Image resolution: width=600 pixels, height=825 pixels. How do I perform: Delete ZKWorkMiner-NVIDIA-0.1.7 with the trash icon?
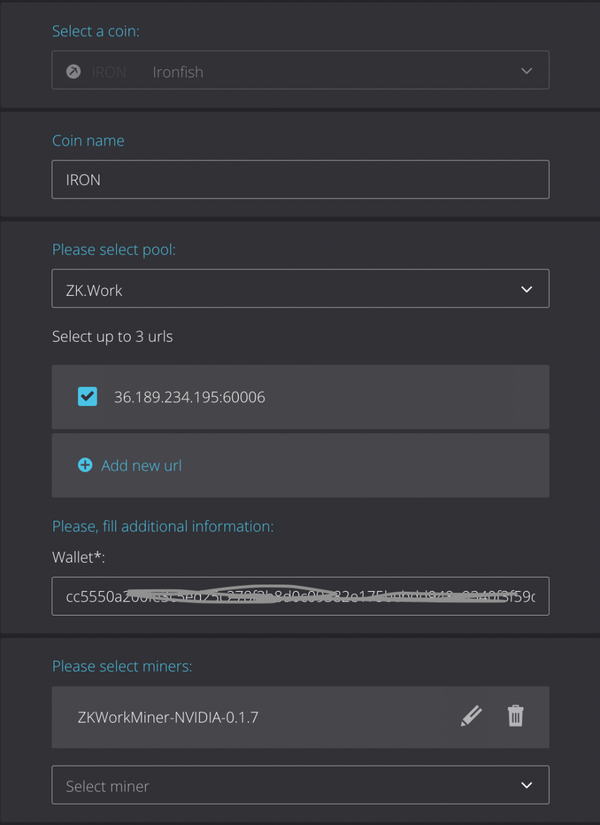pyautogui.click(x=515, y=716)
